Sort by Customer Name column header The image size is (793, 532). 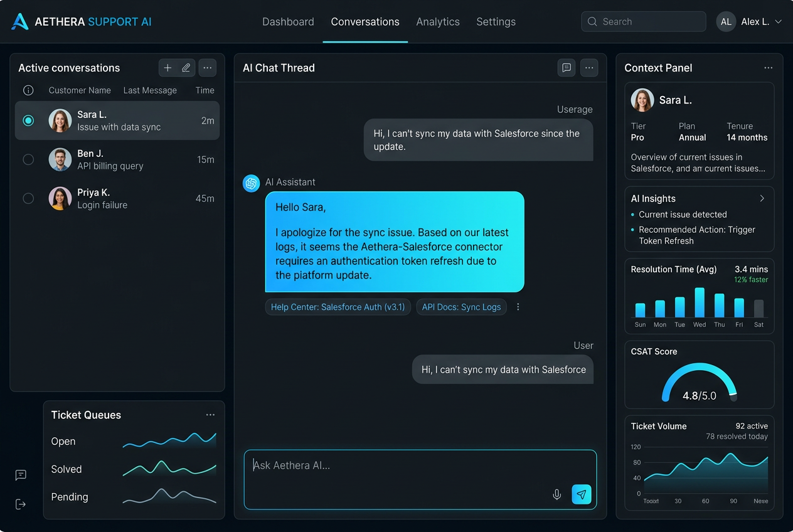[x=80, y=90]
